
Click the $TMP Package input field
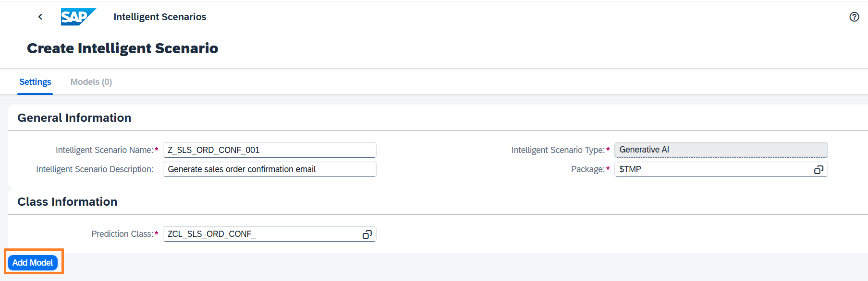pyautogui.click(x=711, y=169)
